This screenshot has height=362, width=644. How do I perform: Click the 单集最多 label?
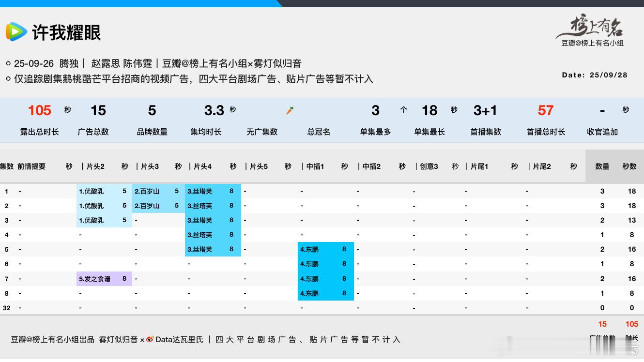click(x=375, y=132)
